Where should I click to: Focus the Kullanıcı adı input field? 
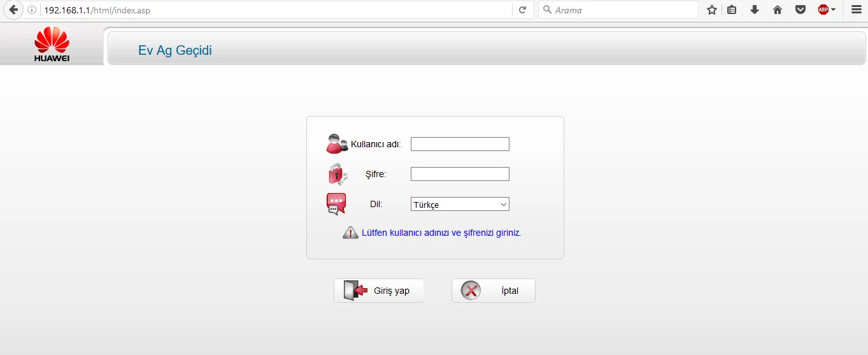[460, 144]
